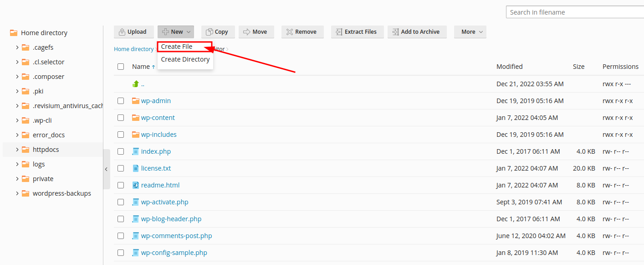Sort by the Permissions column header
This screenshot has width=644, height=265.
[x=620, y=67]
